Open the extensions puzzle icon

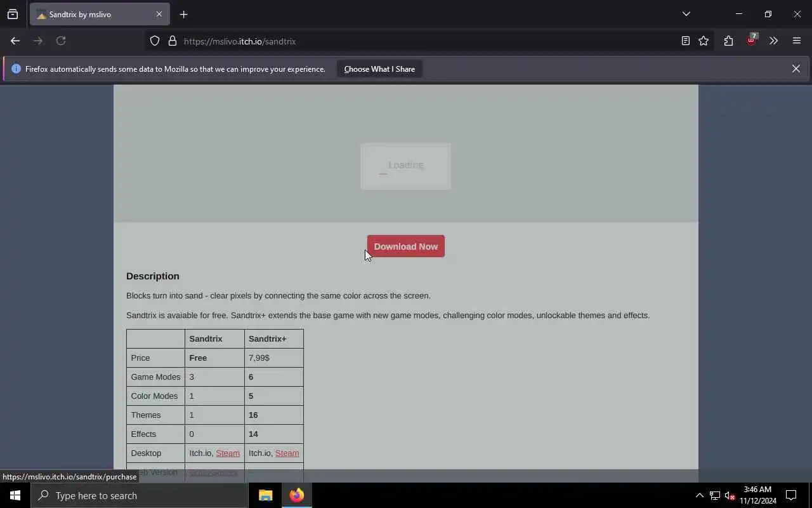(728, 41)
